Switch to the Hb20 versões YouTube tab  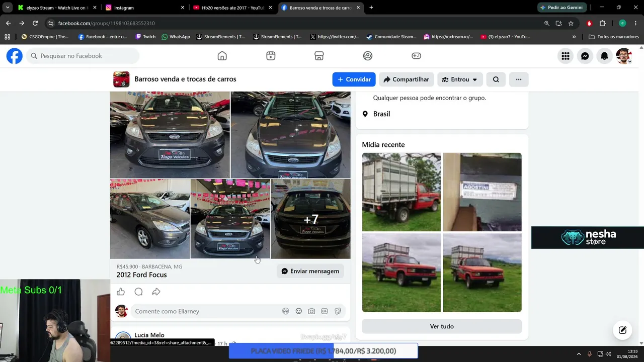(232, 8)
